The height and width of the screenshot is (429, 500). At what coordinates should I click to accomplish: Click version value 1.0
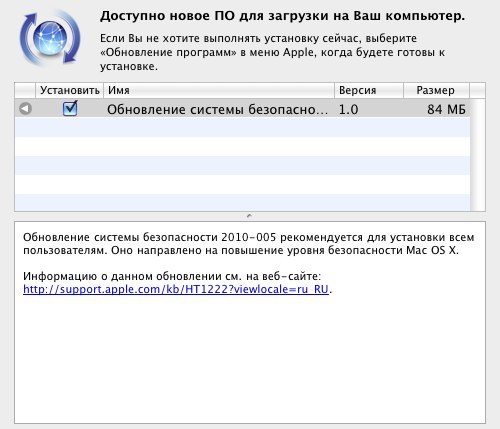point(348,109)
